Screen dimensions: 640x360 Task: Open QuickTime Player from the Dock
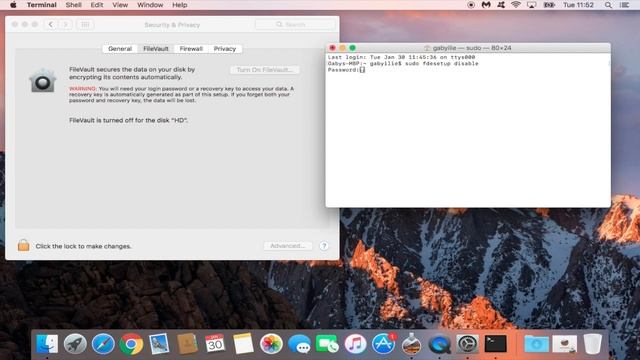click(x=440, y=344)
